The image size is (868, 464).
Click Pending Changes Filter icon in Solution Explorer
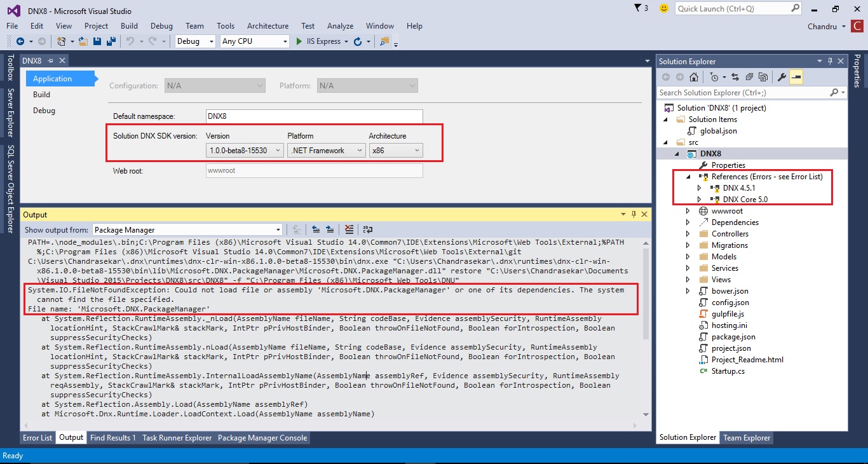tap(715, 77)
